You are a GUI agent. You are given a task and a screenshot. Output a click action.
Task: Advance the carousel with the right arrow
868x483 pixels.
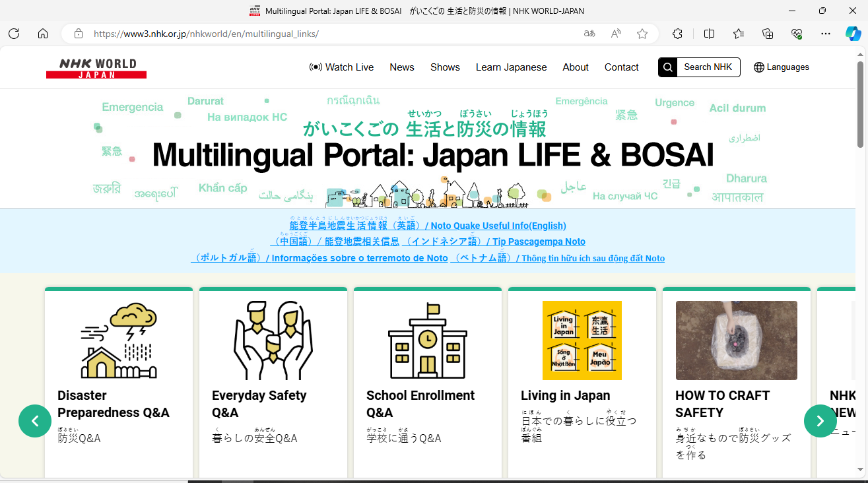(820, 421)
